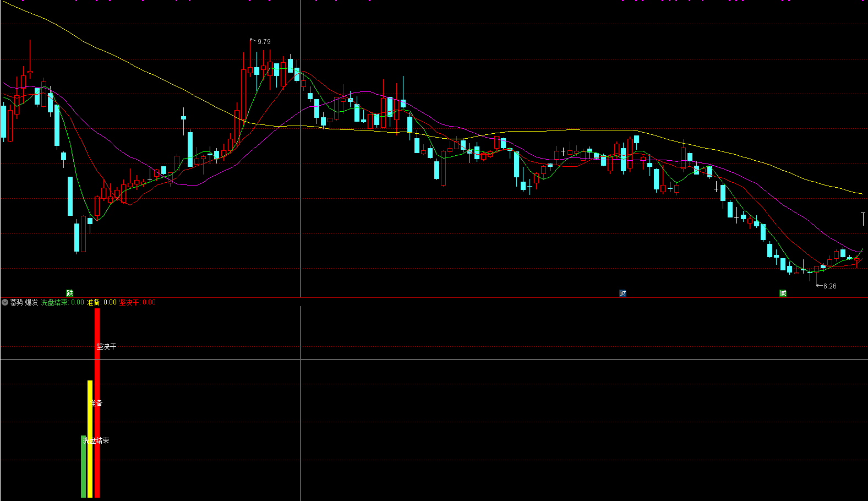Image resolution: width=868 pixels, height=501 pixels.
Task: Select the 坚决干: 0.00 indicator value
Action: tap(138, 302)
